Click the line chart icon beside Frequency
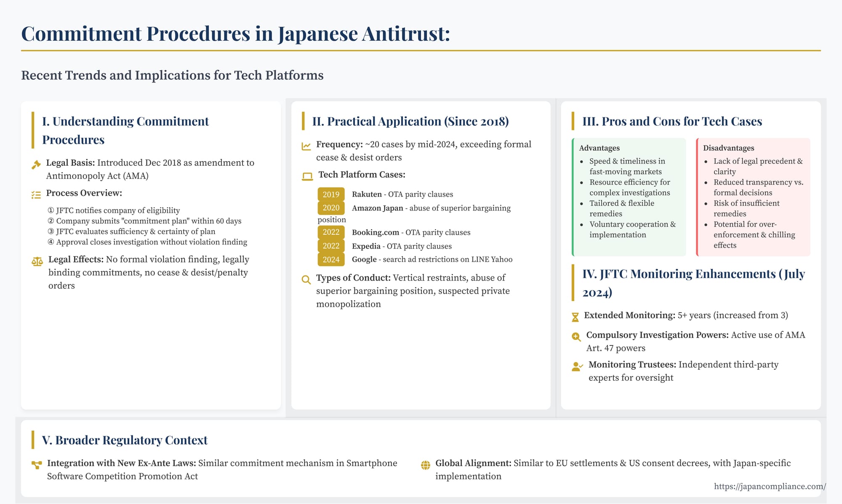 click(x=306, y=146)
